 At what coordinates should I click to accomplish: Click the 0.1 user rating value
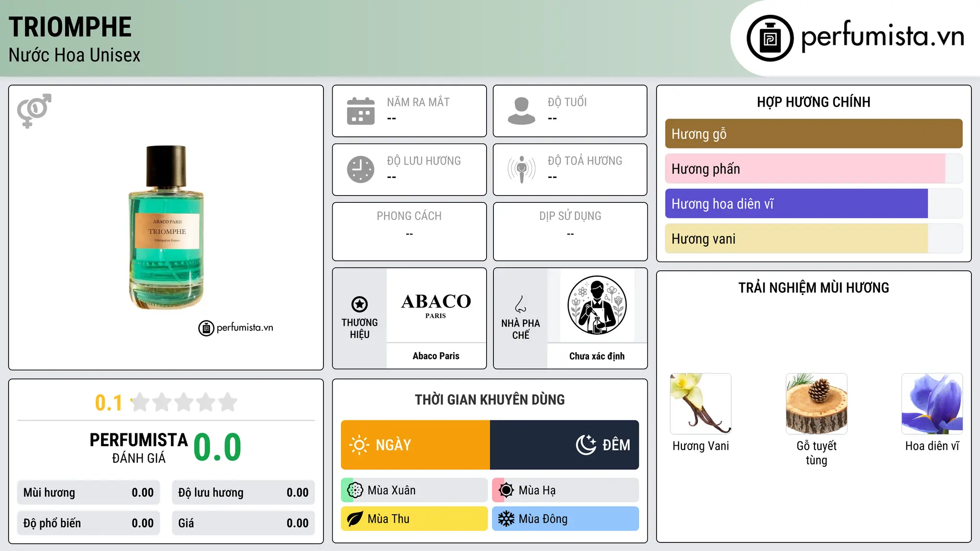pos(109,403)
